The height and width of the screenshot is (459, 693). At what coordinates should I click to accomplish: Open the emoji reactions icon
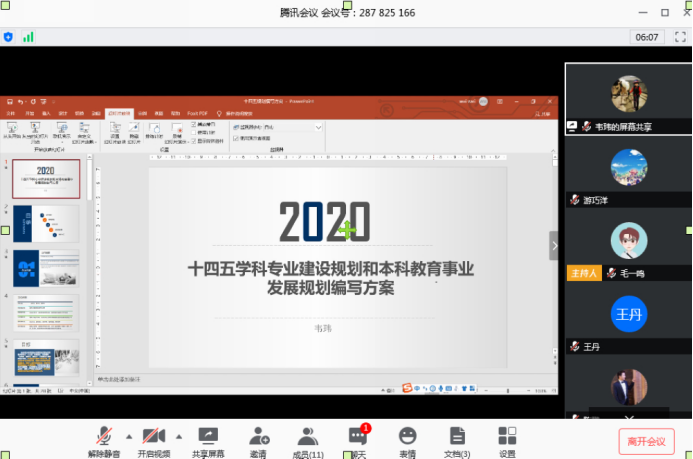[407, 436]
